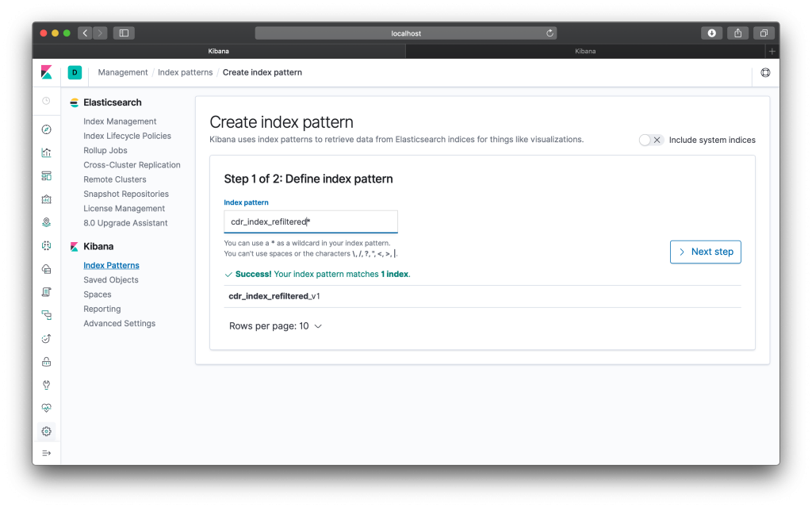Open Index Lifecycle Policies link
This screenshot has height=508, width=812.
point(127,136)
